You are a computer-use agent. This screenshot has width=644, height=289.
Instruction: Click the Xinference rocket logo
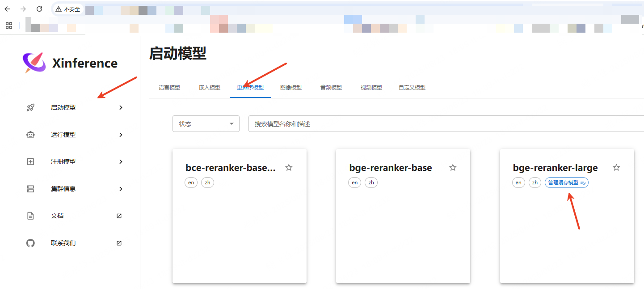[34, 63]
